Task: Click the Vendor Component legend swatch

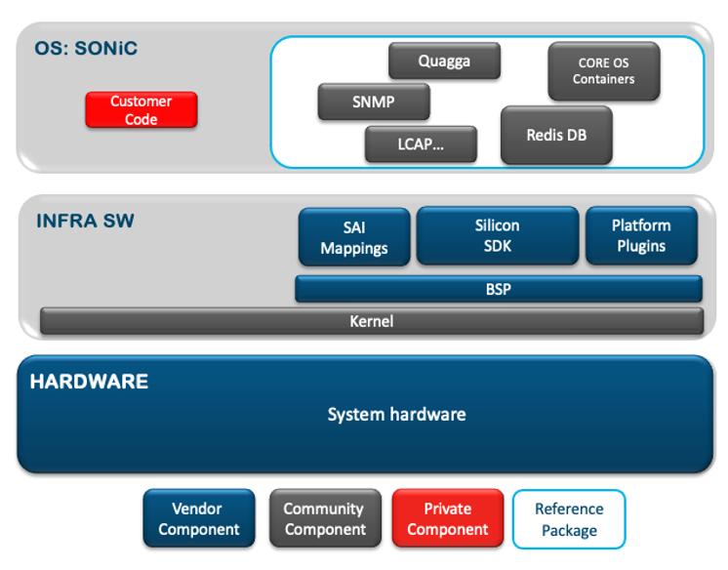Action: pos(198,519)
